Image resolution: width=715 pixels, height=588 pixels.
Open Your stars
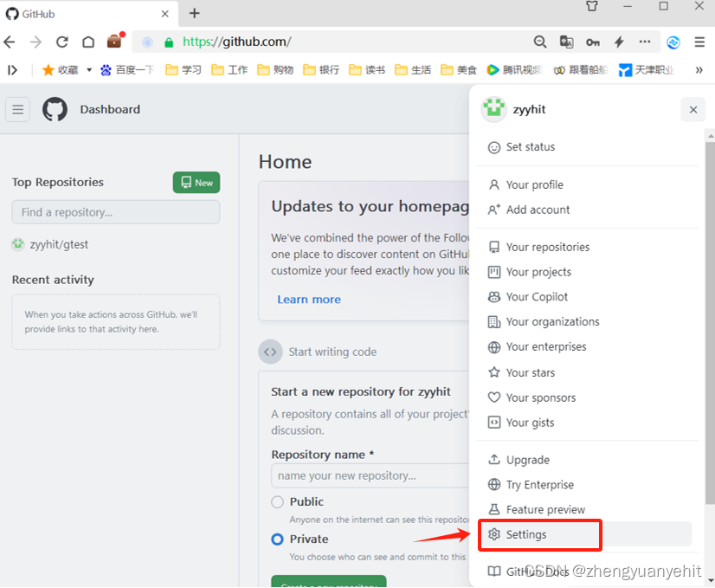pyautogui.click(x=589, y=372)
